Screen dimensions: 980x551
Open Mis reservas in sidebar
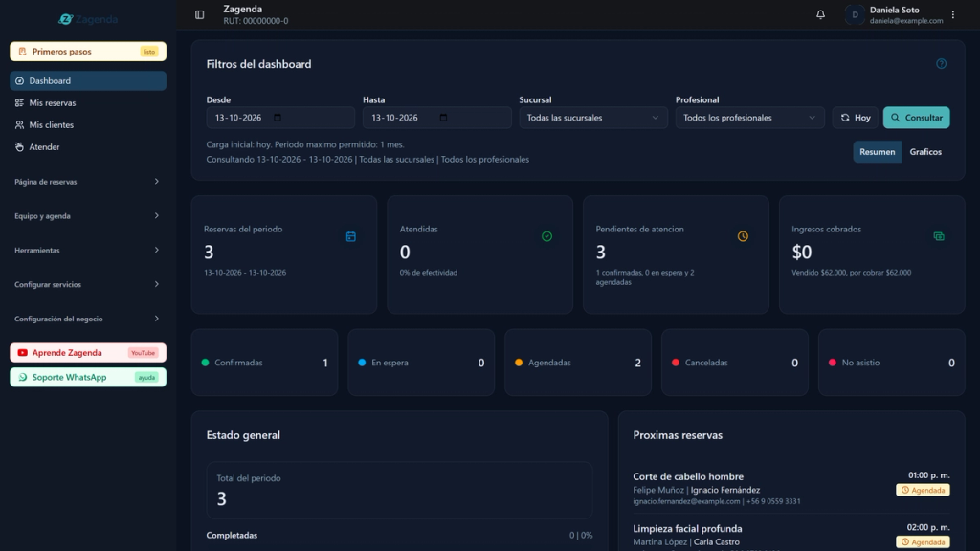(x=88, y=102)
